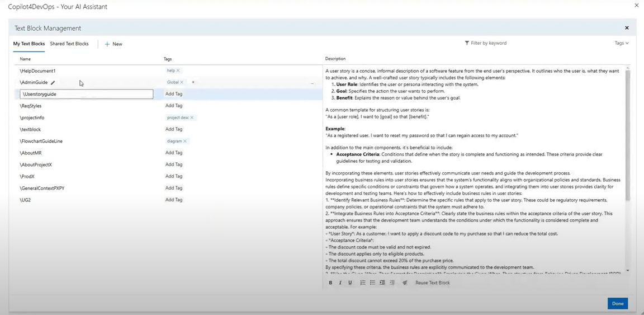Open the Tags dropdown filter
The image size is (644, 315).
622,43
